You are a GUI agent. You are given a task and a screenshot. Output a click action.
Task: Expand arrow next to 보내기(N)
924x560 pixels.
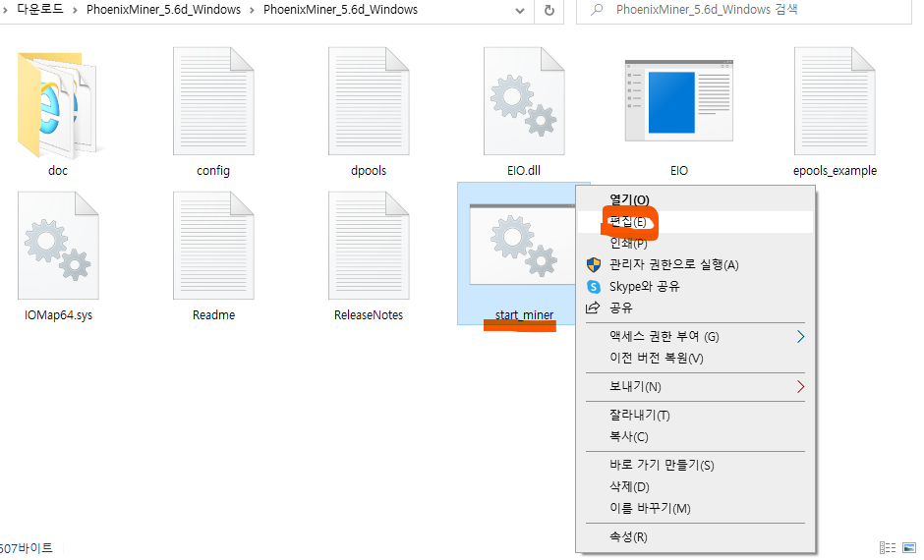(x=800, y=387)
